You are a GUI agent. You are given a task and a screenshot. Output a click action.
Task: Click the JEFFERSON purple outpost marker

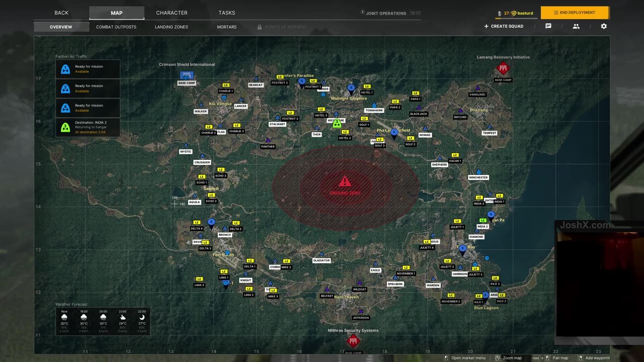[360, 311]
